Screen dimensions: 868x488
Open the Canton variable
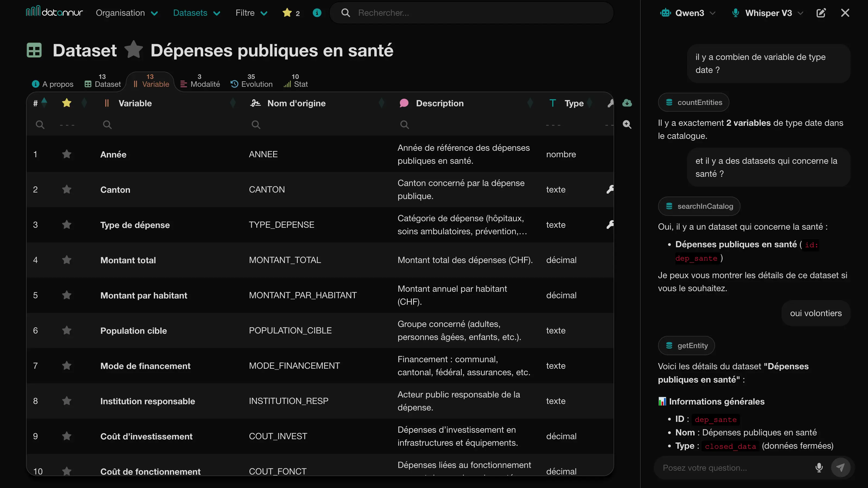pos(115,190)
